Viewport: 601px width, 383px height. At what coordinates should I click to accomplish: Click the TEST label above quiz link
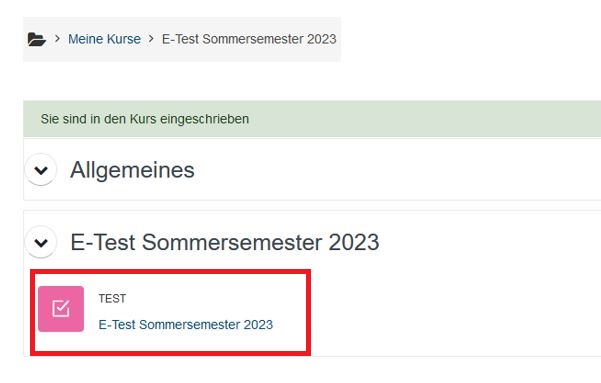(x=112, y=298)
